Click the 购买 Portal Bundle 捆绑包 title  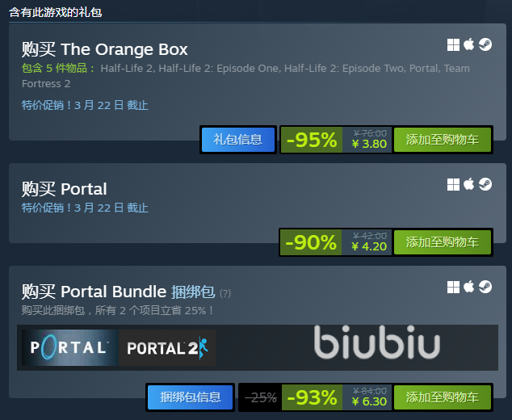coord(118,292)
